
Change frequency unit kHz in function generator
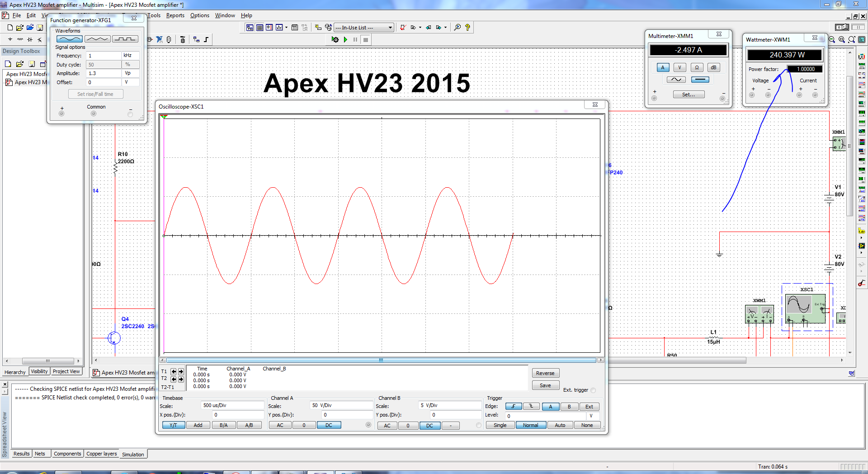pos(130,56)
